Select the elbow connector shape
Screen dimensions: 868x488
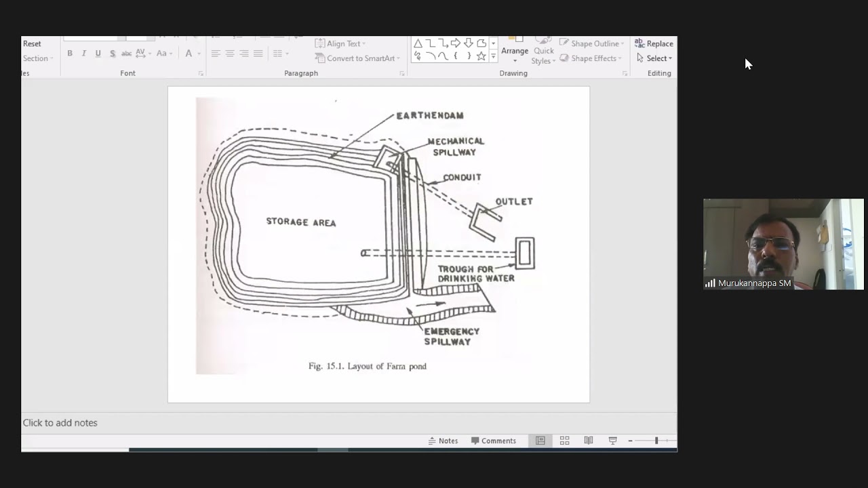[x=430, y=43]
